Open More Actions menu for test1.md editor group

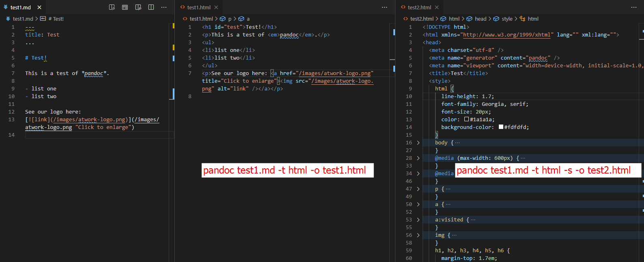[x=164, y=7]
